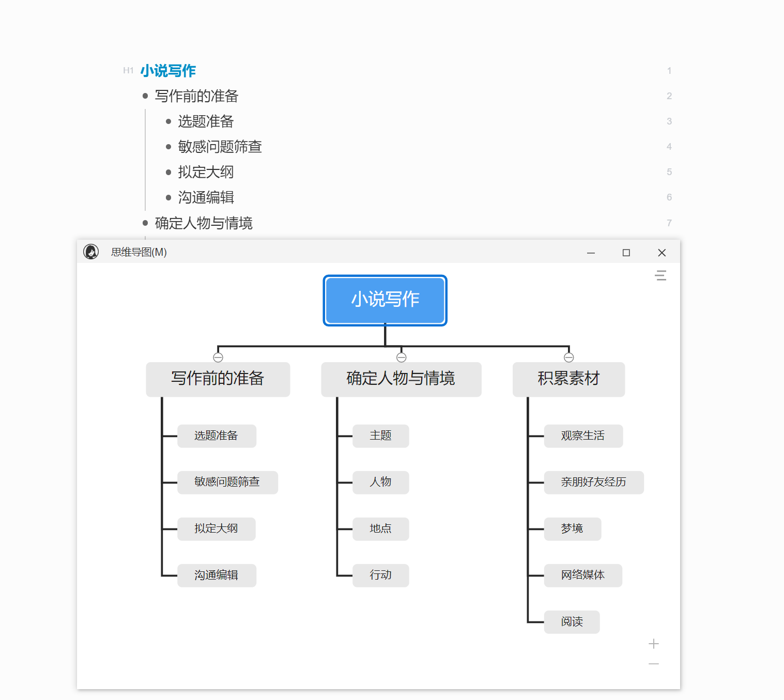Click the 思维导图(M) window title
Viewport: 784px width, 700px height.
click(139, 252)
